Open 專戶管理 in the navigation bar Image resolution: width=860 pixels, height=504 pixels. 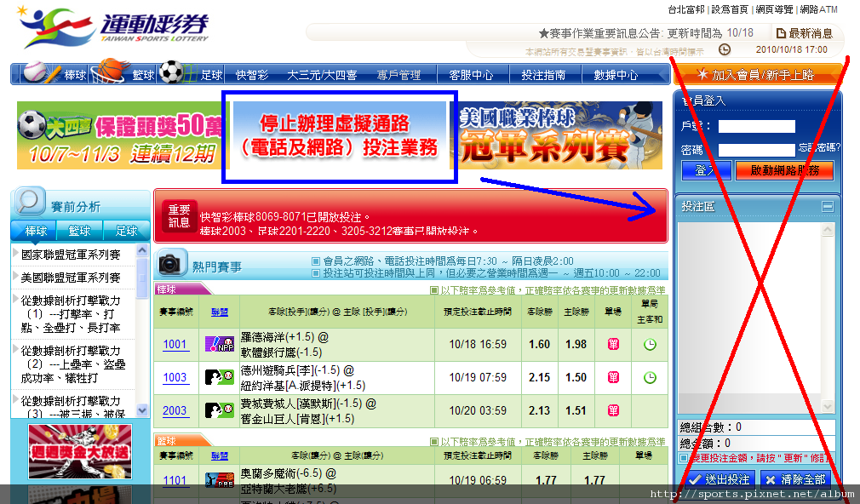[398, 75]
